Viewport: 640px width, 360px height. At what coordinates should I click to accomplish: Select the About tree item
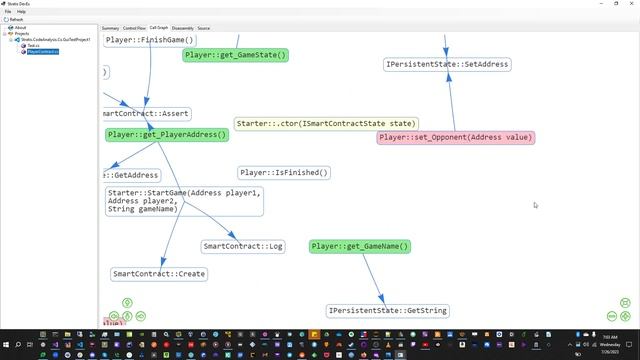click(20, 27)
